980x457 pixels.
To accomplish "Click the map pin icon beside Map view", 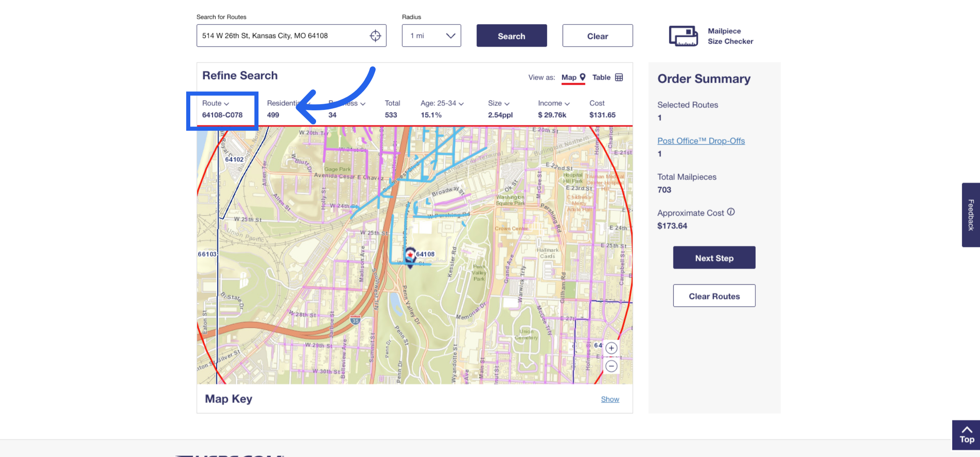I will tap(583, 77).
